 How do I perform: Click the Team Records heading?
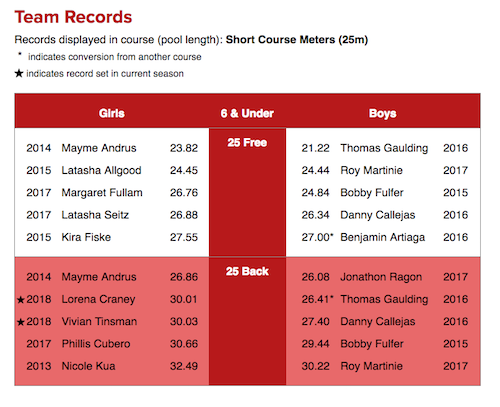tap(73, 17)
